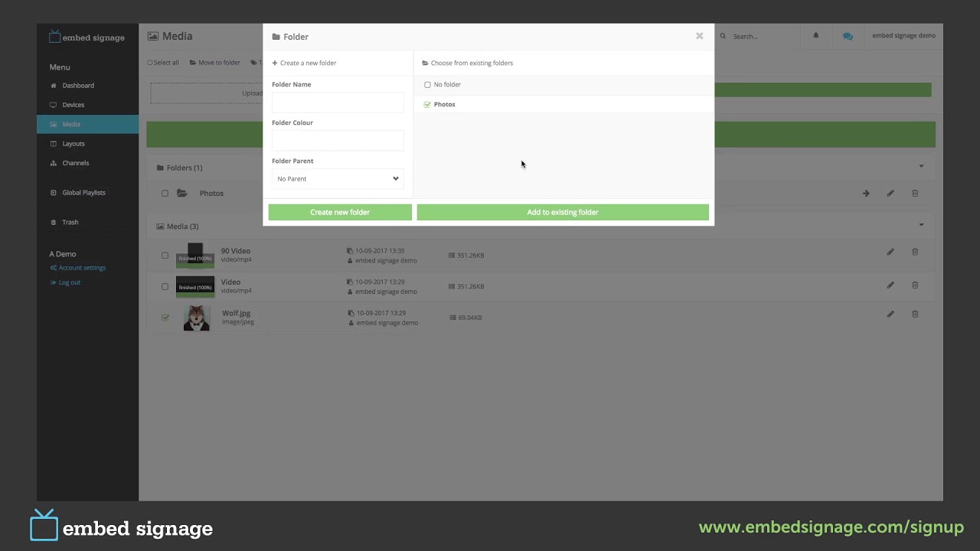980x551 pixels.
Task: Click Log out link
Action: pos(69,282)
